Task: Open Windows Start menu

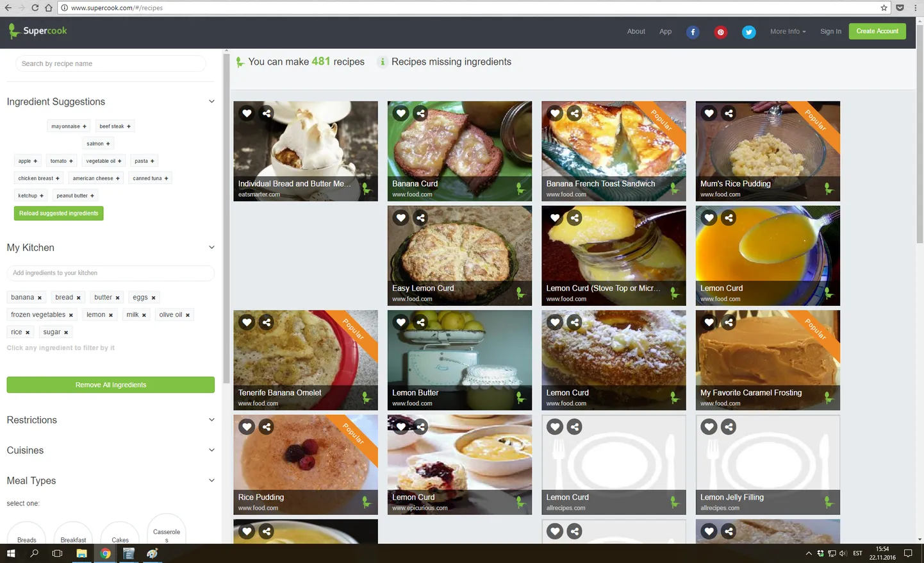Action: pos(11,553)
